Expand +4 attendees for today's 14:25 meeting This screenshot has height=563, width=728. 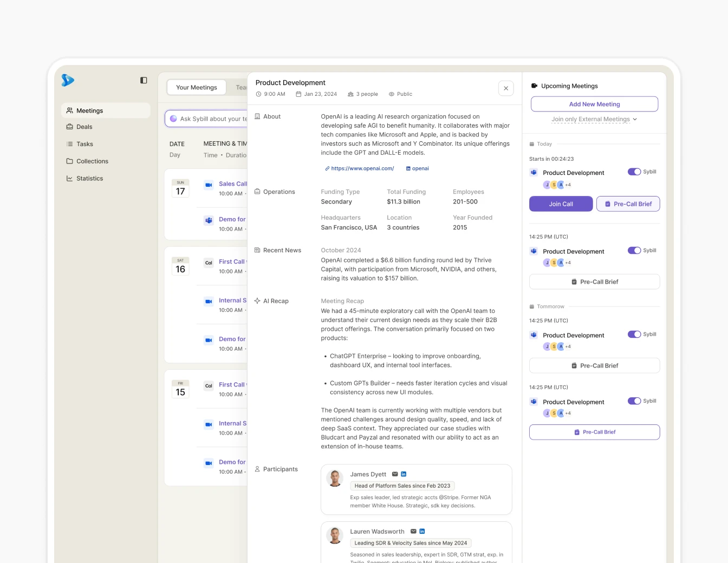[x=568, y=263]
